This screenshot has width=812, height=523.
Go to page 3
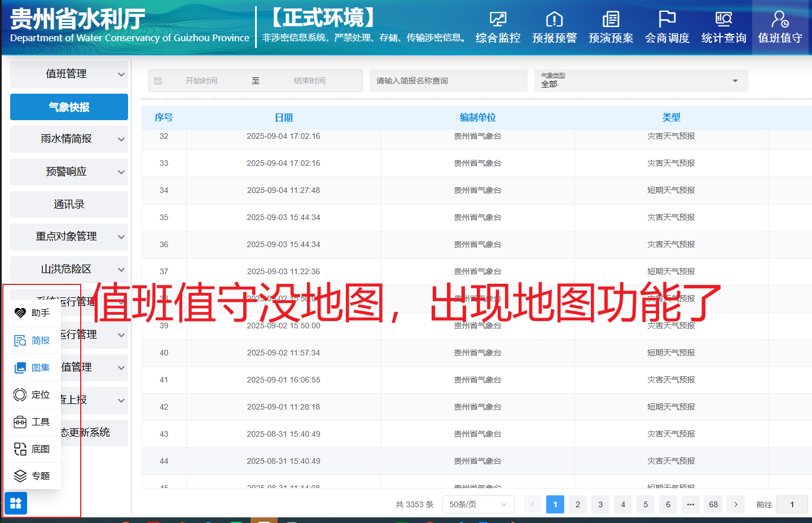coord(600,504)
